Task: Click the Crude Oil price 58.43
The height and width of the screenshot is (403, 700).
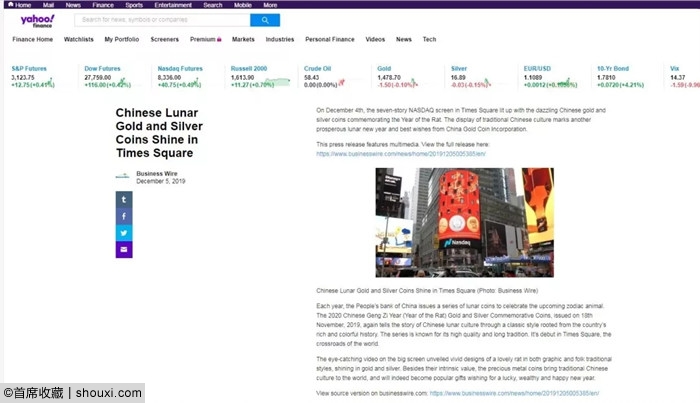Action: 312,78
